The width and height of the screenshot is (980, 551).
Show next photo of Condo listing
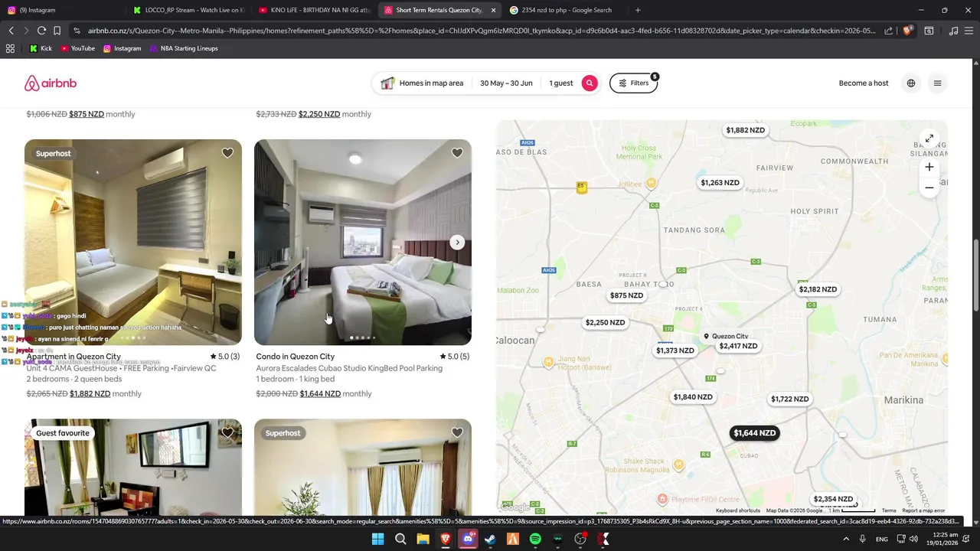tap(457, 243)
